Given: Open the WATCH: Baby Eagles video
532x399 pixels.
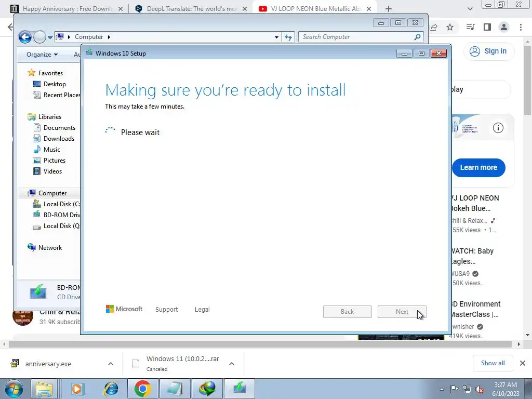Looking at the screenshot, I should [473, 256].
